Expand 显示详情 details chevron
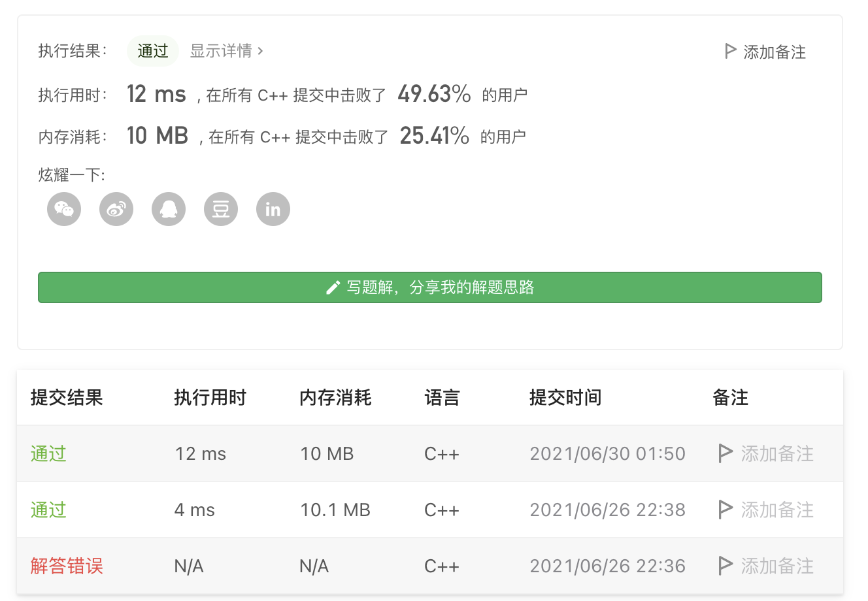Image resolution: width=868 pixels, height=601 pixels. (260, 51)
